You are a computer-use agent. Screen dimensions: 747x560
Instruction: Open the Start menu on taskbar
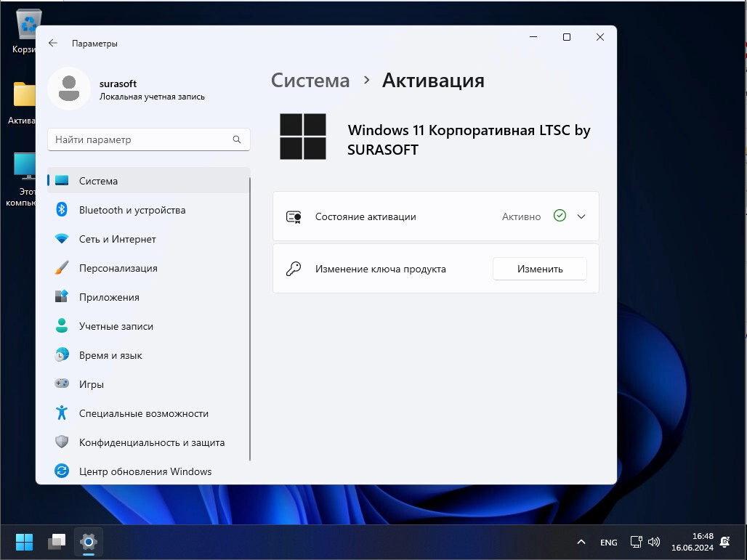[x=24, y=542]
